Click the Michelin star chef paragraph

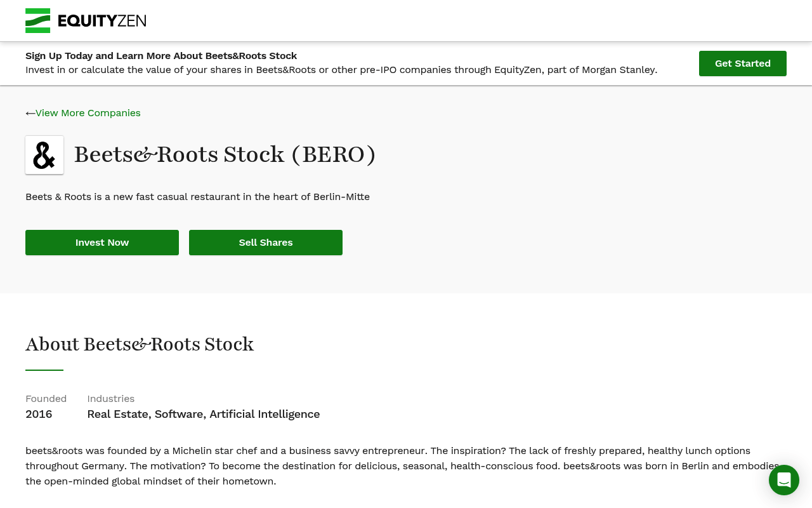pos(402,466)
